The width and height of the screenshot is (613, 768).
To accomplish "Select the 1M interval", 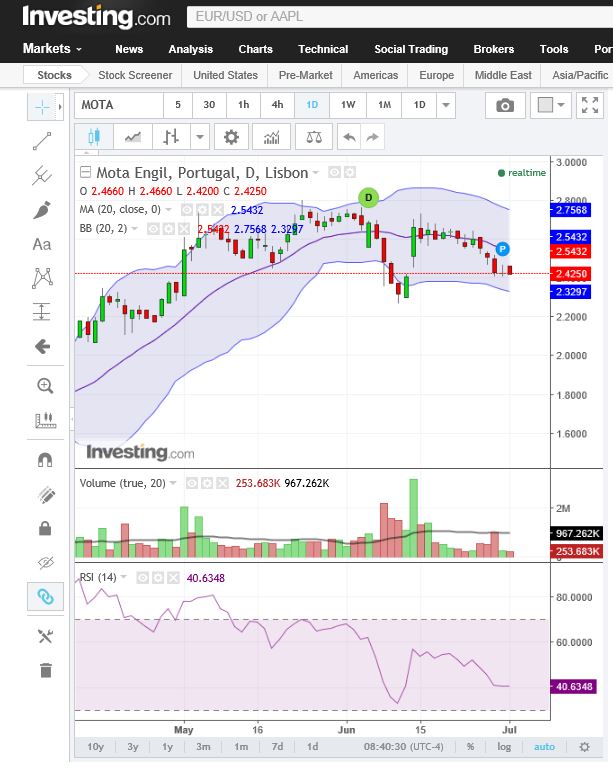I will coord(384,105).
